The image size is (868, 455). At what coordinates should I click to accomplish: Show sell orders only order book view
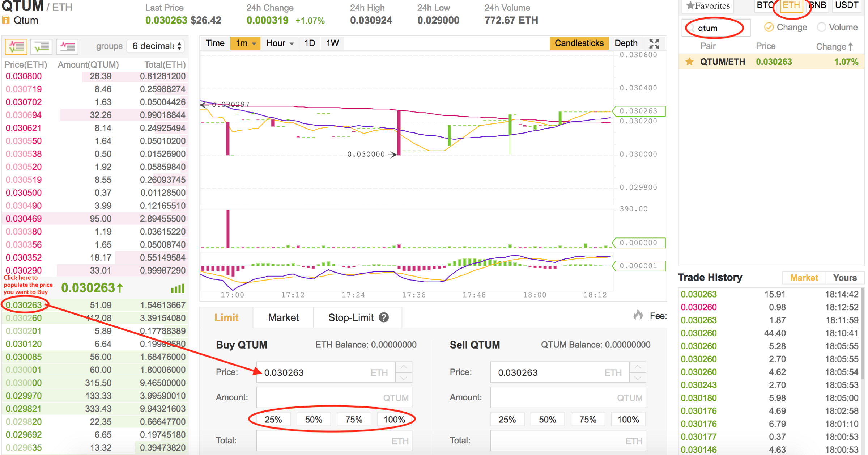[x=67, y=46]
